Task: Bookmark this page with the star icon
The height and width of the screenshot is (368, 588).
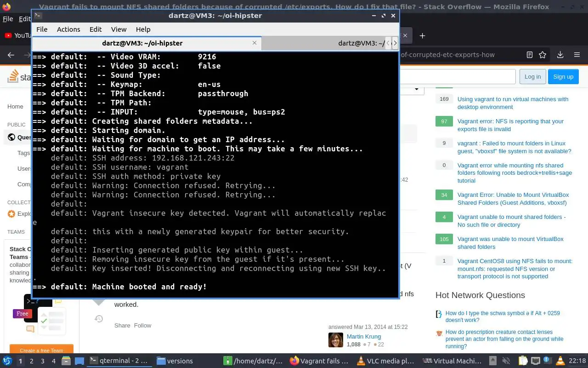Action: tap(543, 55)
